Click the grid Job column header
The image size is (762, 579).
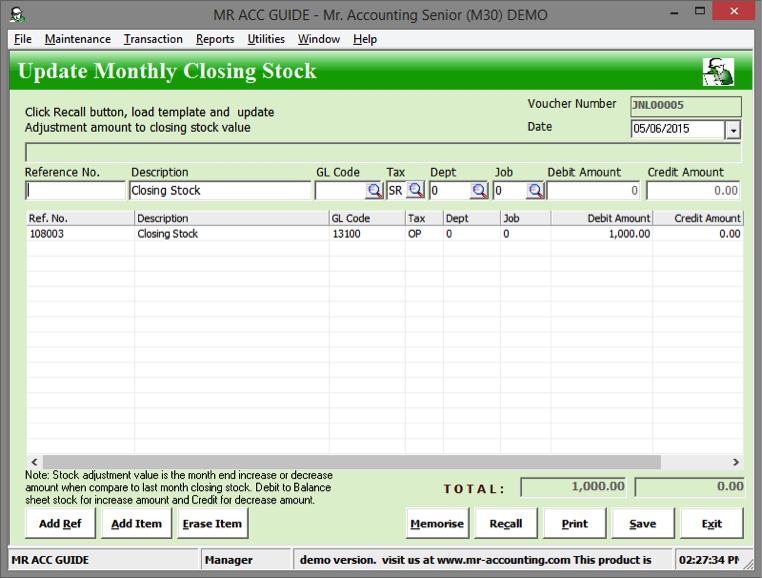[x=525, y=218]
